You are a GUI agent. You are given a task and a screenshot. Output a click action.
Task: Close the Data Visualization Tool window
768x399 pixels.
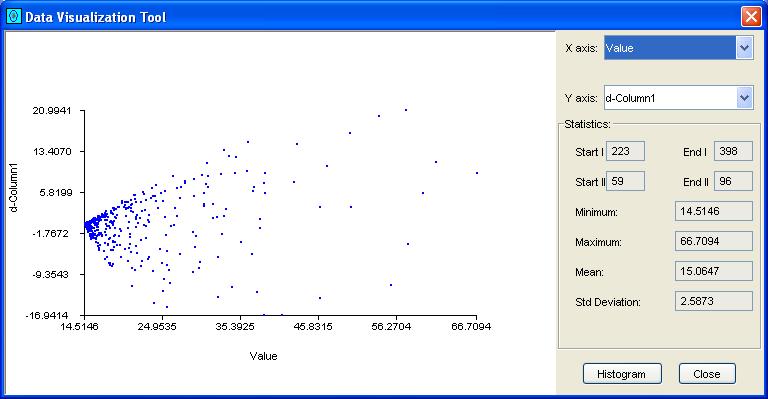tap(751, 17)
